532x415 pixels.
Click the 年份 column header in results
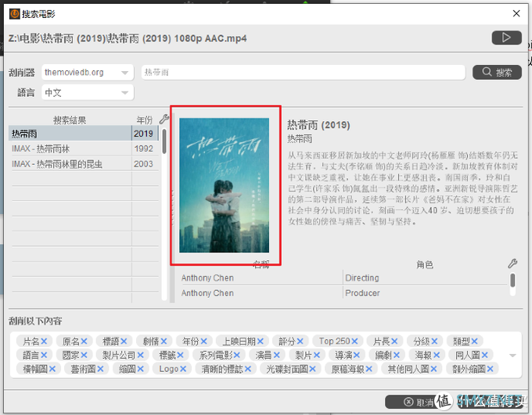(145, 120)
